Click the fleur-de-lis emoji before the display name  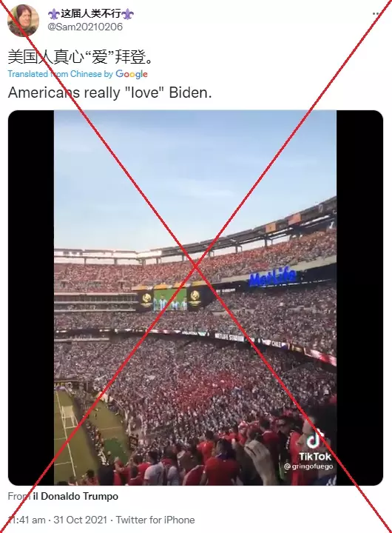[54, 14]
